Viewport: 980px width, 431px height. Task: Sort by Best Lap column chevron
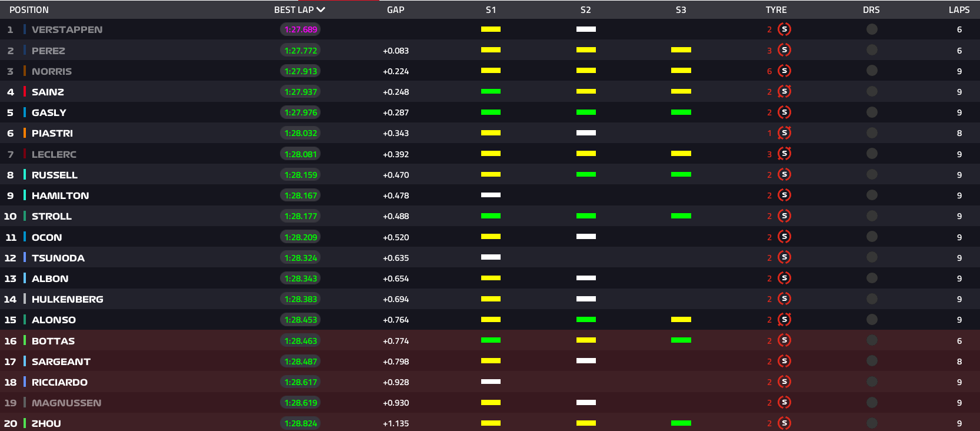click(321, 10)
